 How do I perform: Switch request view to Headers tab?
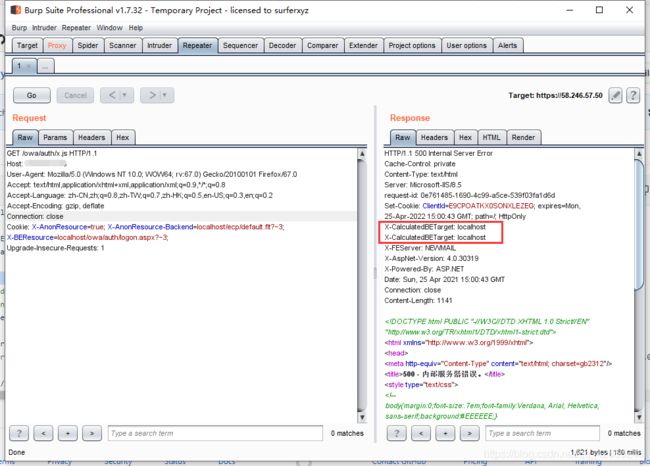click(92, 137)
